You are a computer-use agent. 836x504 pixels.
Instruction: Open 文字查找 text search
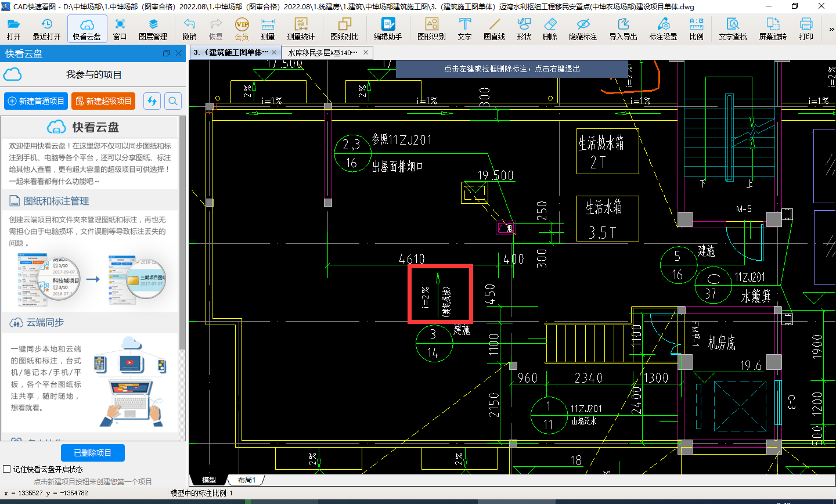click(733, 29)
